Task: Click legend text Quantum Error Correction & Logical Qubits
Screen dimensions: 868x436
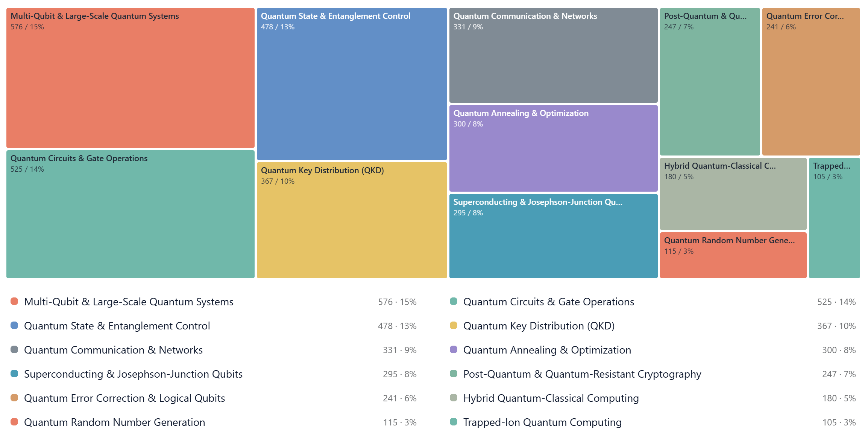Action: [124, 398]
